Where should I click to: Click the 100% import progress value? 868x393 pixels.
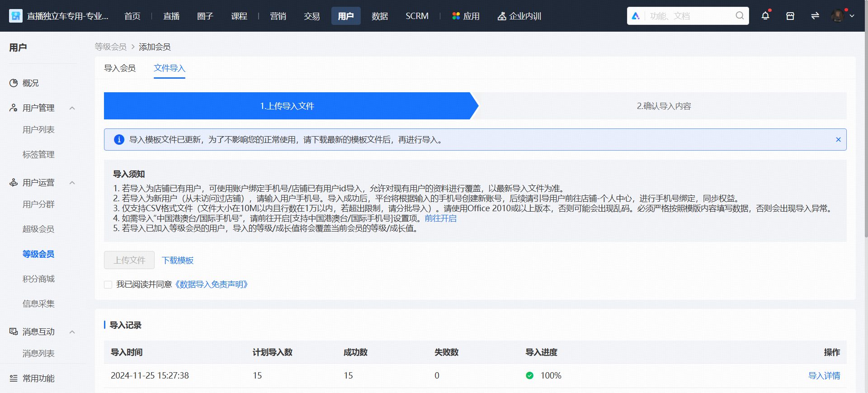[551, 376]
